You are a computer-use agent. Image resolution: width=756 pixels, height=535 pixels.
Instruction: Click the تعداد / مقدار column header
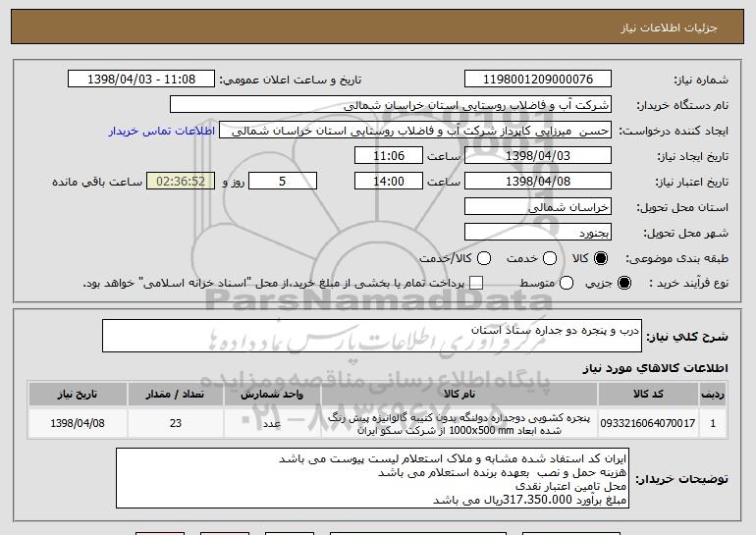click(176, 395)
